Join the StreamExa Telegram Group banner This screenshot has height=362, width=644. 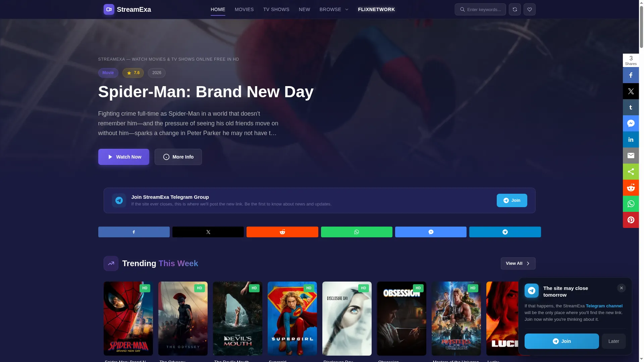point(512,200)
